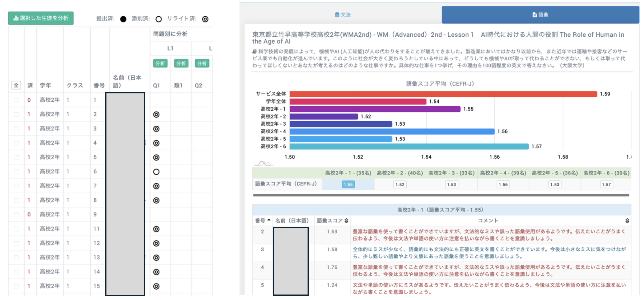Tick the checkbox for student number 1

pyautogui.click(x=16, y=100)
